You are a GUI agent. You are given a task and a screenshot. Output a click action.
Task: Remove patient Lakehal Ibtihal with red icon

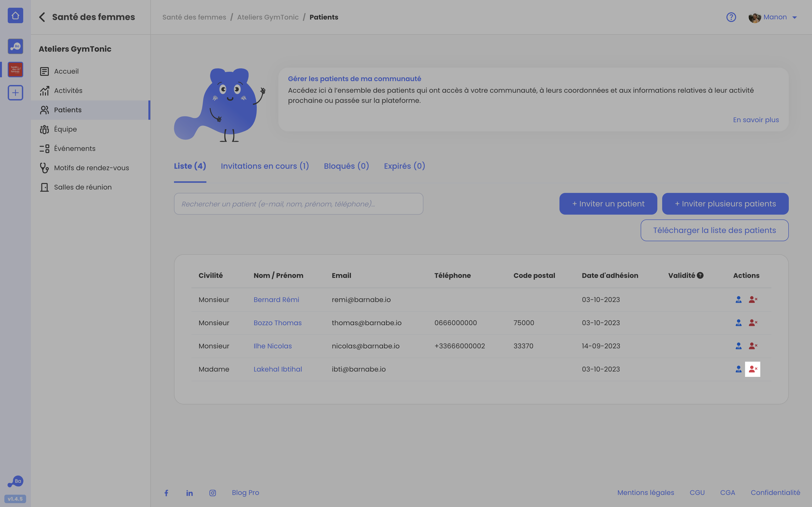coord(753,369)
